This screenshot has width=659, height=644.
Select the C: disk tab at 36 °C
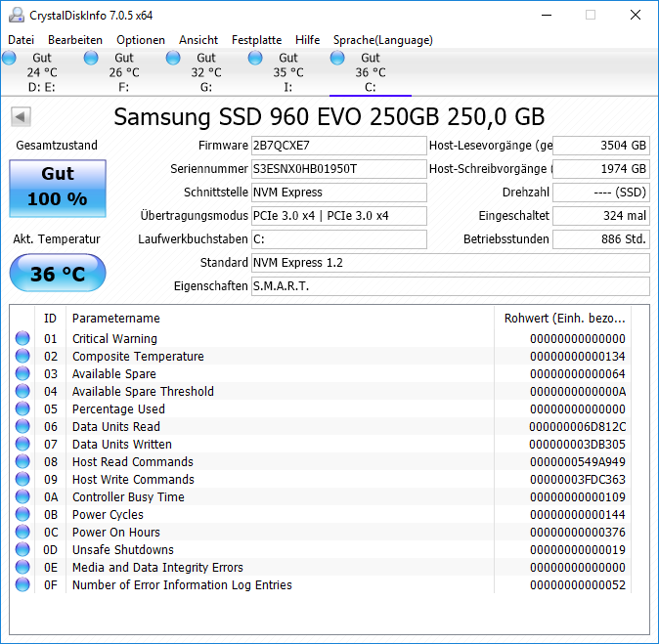[x=371, y=72]
